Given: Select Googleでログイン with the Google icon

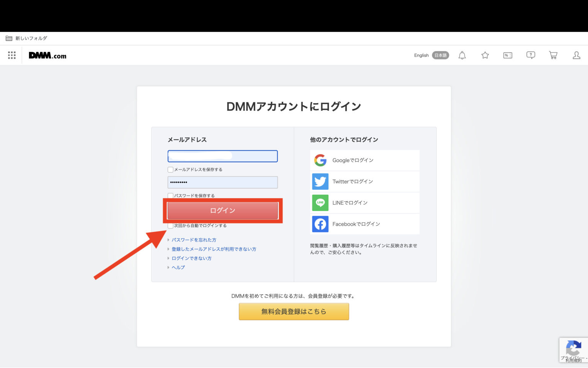Looking at the screenshot, I should pyautogui.click(x=364, y=160).
